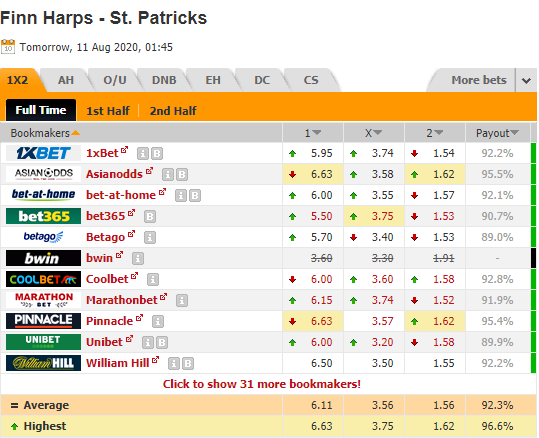Open the bonus 'B' icon next to 1xBet

pos(157,154)
